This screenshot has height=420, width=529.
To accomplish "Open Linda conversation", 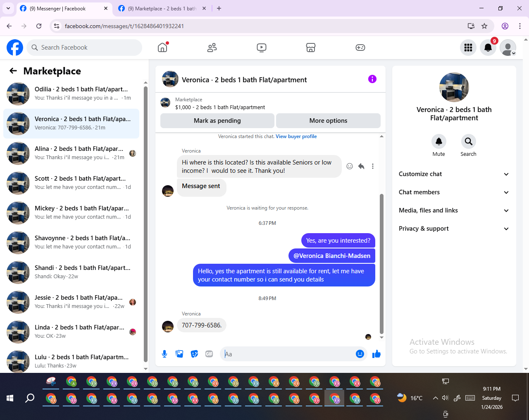I will coord(71,332).
